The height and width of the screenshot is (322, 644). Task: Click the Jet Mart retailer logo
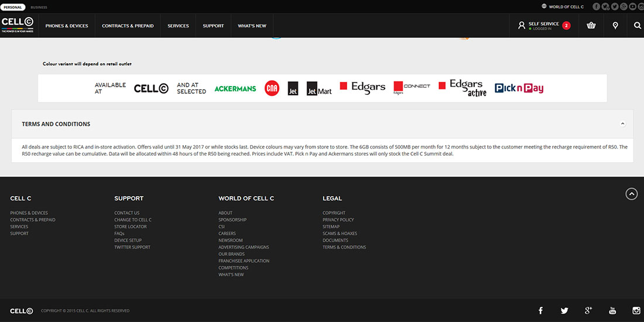pyautogui.click(x=319, y=89)
